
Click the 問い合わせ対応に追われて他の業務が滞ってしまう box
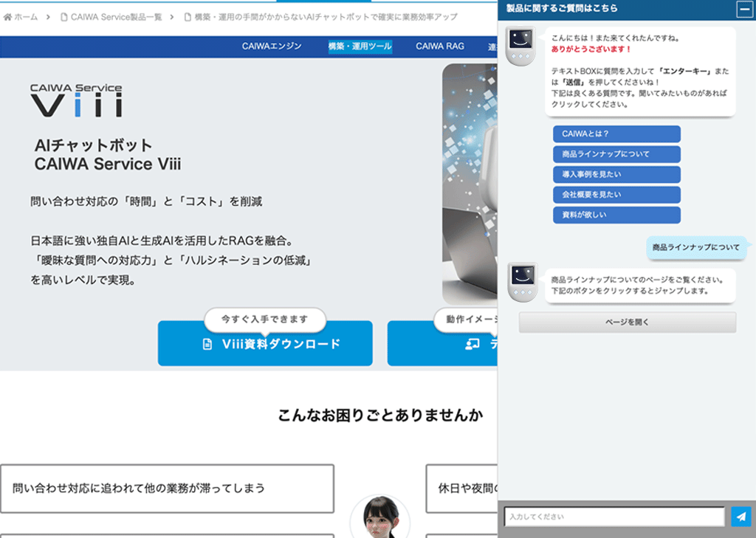pos(167,489)
